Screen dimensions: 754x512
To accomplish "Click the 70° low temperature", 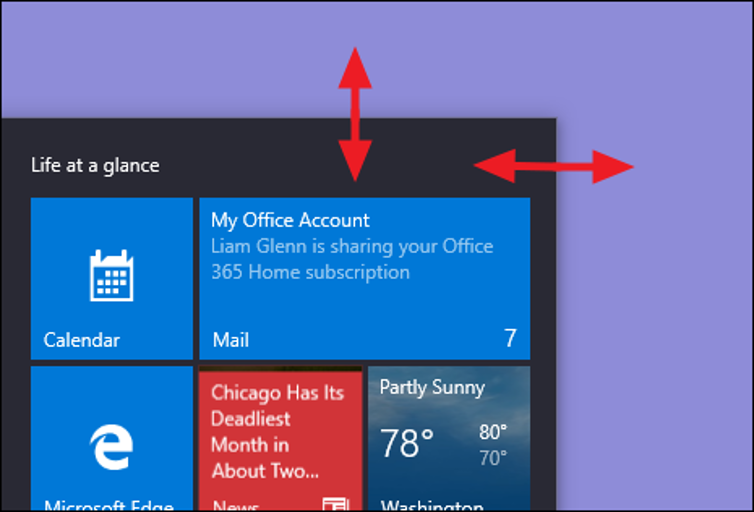I will [x=493, y=458].
